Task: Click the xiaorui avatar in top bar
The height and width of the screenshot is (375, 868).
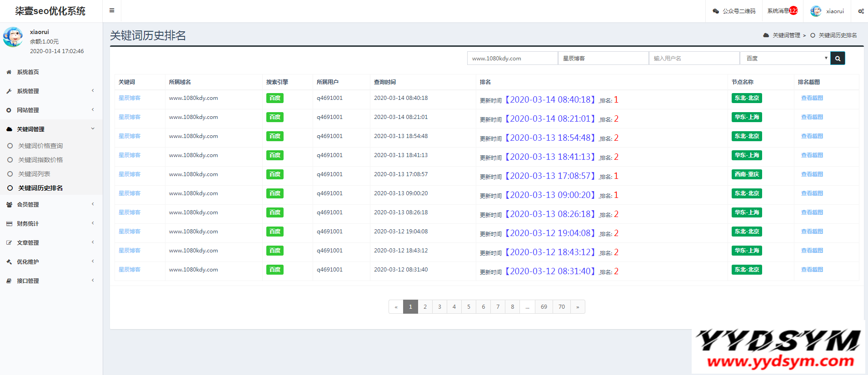Action: (x=816, y=11)
